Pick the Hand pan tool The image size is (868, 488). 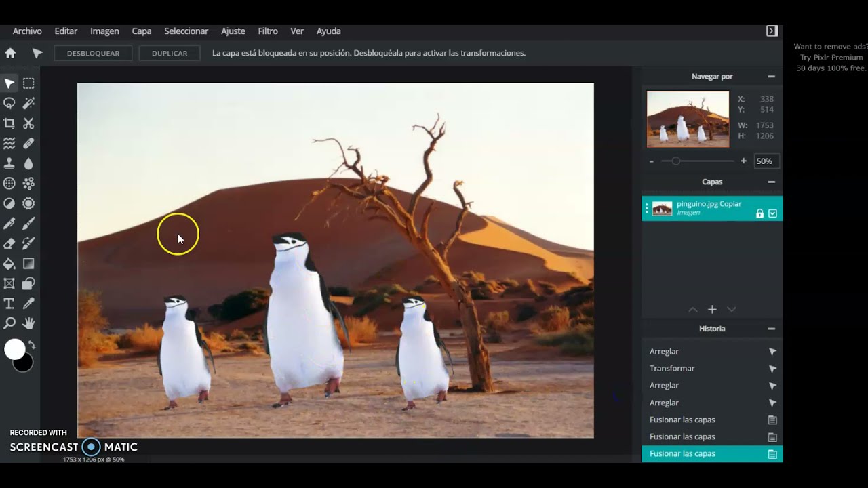pos(28,323)
